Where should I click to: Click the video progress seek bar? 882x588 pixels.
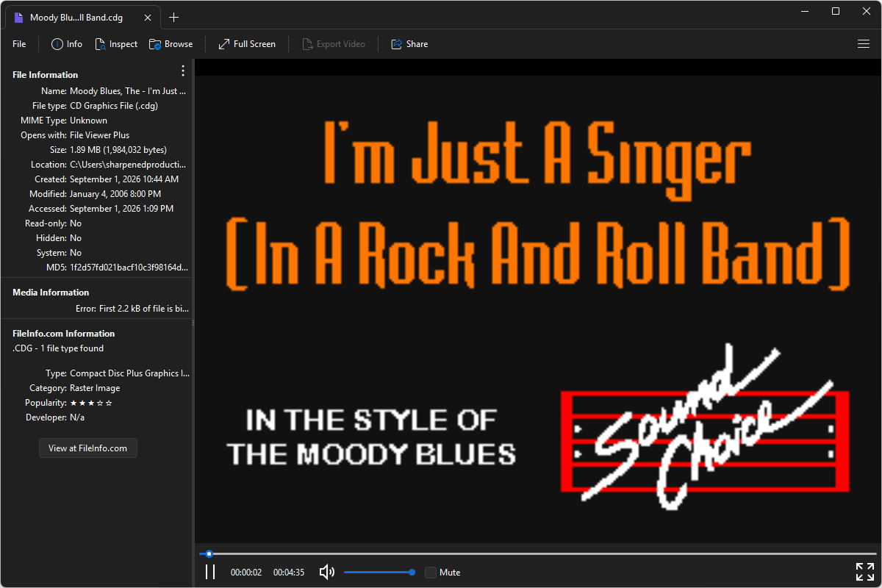(x=537, y=553)
